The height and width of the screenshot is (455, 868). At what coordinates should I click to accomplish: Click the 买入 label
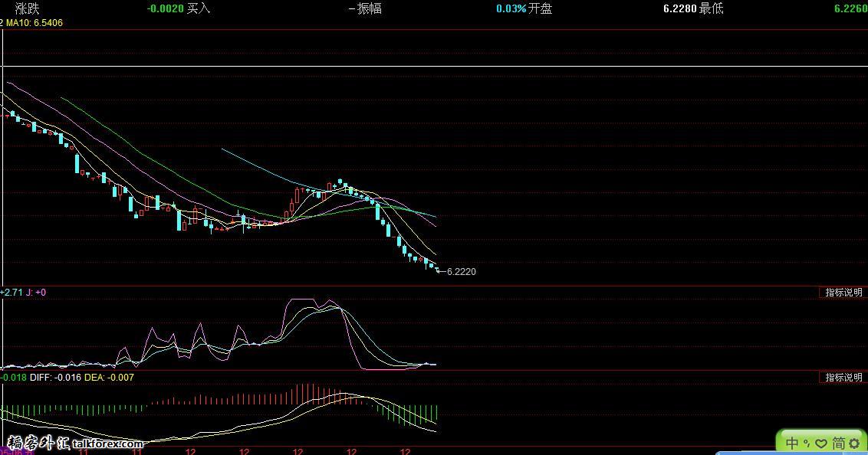coord(199,8)
